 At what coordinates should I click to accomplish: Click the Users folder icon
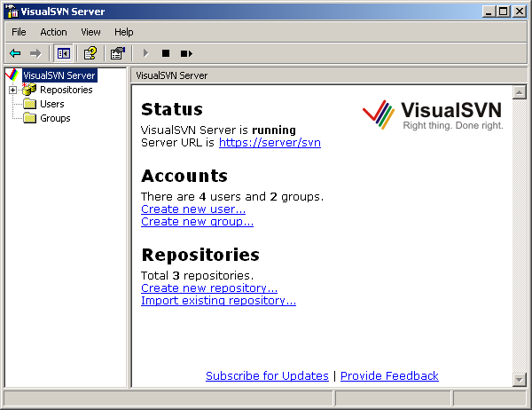[29, 104]
